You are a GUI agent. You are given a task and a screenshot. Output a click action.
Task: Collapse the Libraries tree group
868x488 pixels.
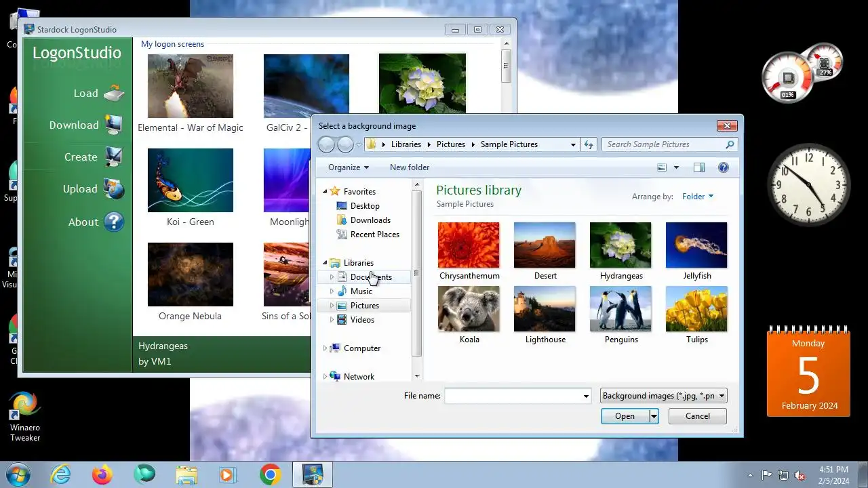(x=325, y=263)
